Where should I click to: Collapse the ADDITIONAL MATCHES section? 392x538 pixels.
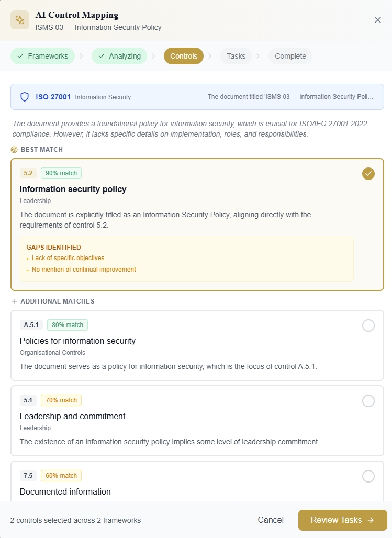coord(58,301)
